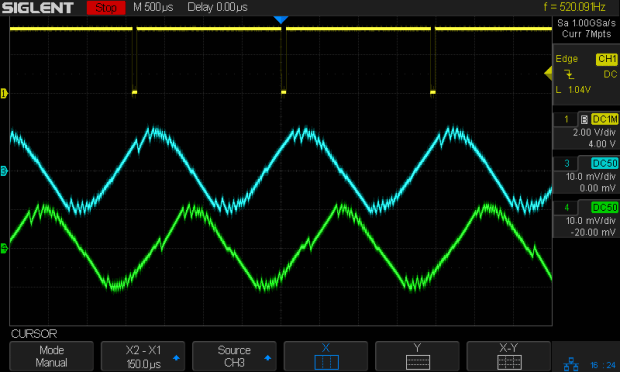Select the Mode Manual softkey
Image resolution: width=620 pixels, height=372 pixels.
51,356
